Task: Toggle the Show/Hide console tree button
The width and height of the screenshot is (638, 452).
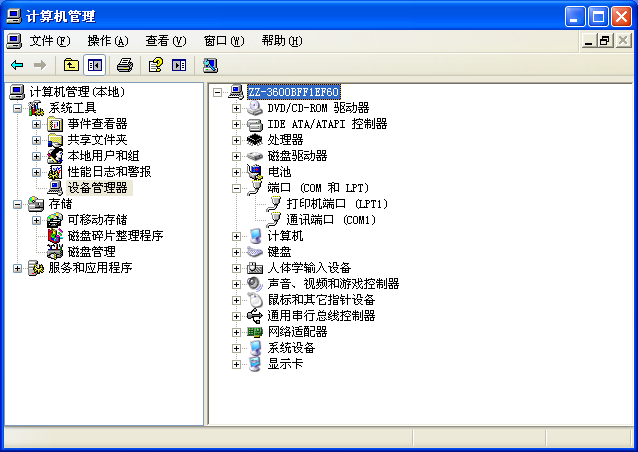Action: 95,65
